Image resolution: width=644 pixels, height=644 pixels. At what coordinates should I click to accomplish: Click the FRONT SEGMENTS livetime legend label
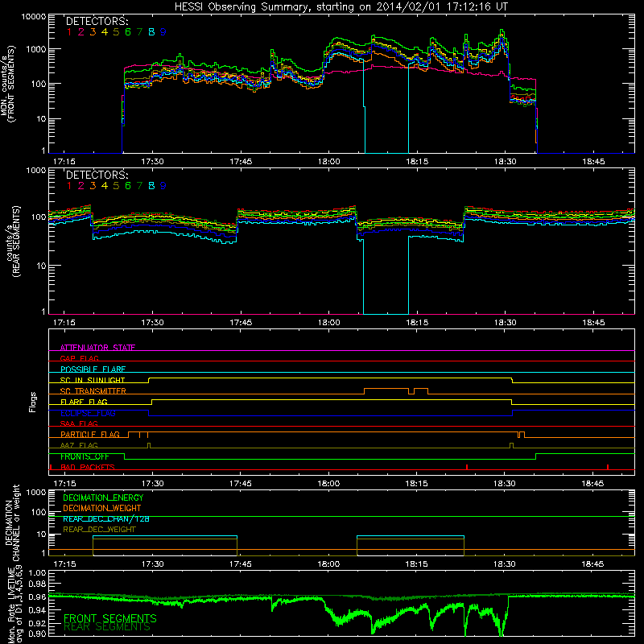110,618
